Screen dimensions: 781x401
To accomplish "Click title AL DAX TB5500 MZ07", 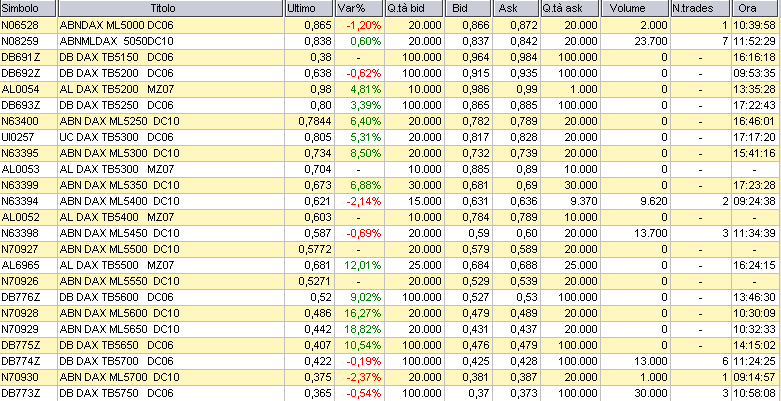I will (117, 265).
